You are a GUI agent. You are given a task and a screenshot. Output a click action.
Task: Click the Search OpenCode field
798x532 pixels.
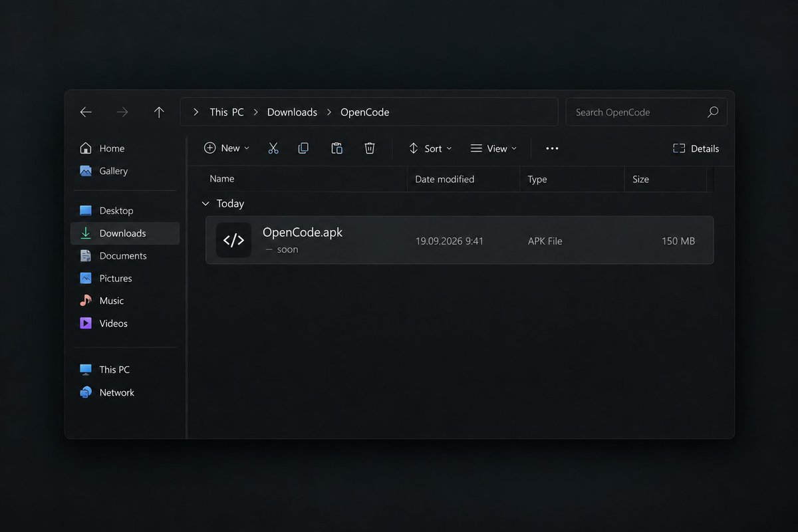(646, 112)
